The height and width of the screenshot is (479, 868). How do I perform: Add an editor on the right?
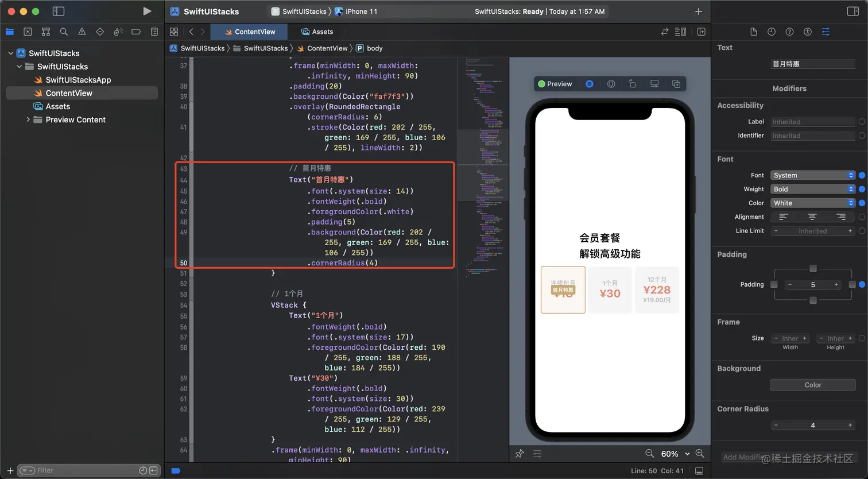pyautogui.click(x=702, y=32)
